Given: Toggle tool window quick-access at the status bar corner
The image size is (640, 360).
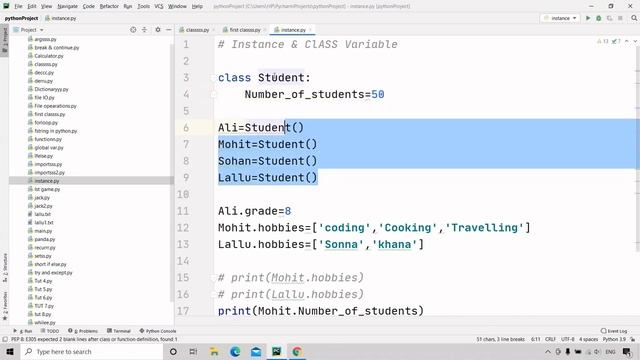Looking at the screenshot, I should (x=4, y=339).
